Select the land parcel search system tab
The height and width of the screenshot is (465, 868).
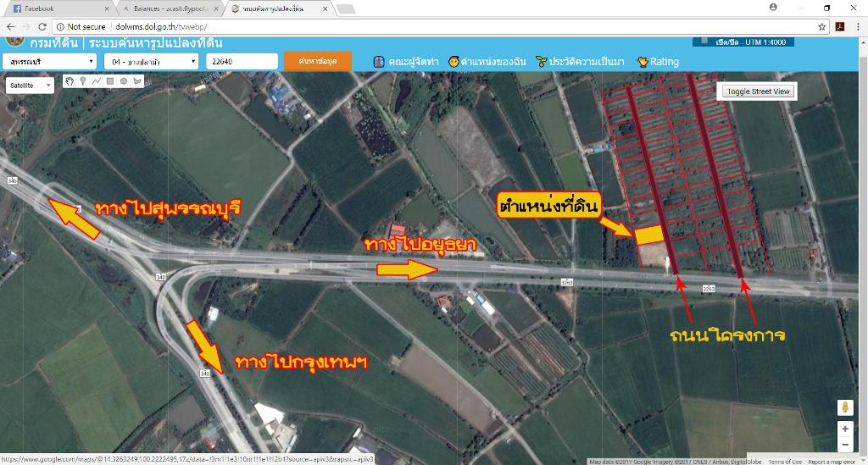point(280,8)
